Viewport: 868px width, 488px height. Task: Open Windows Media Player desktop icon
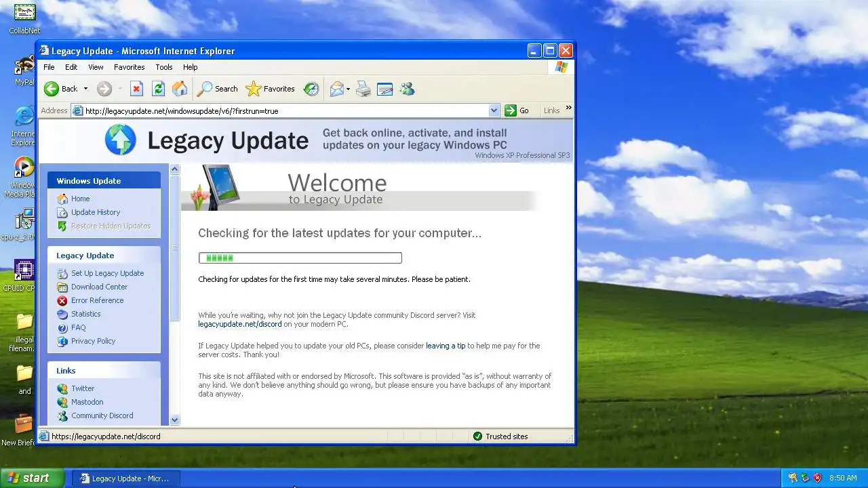(x=23, y=177)
